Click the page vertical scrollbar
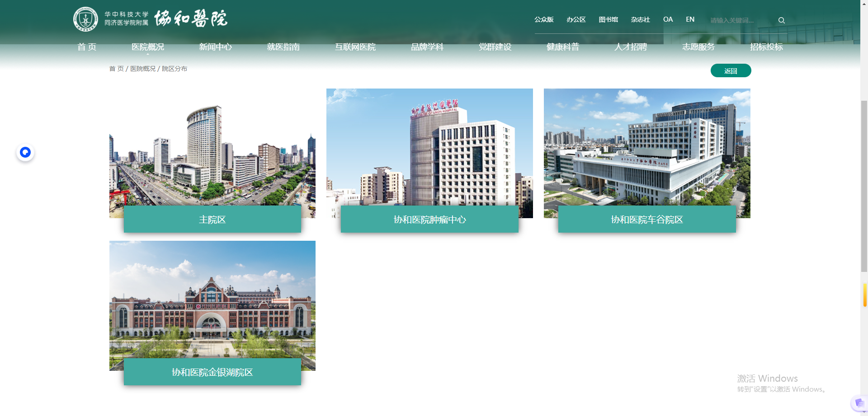The width and height of the screenshot is (868, 416). click(x=864, y=185)
